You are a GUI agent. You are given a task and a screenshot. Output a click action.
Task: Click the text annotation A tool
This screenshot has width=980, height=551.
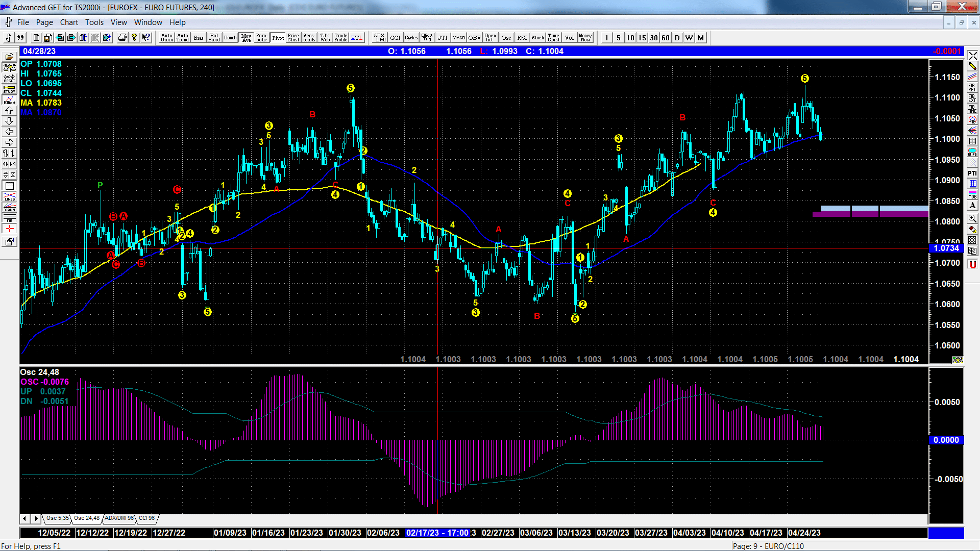pyautogui.click(x=972, y=206)
